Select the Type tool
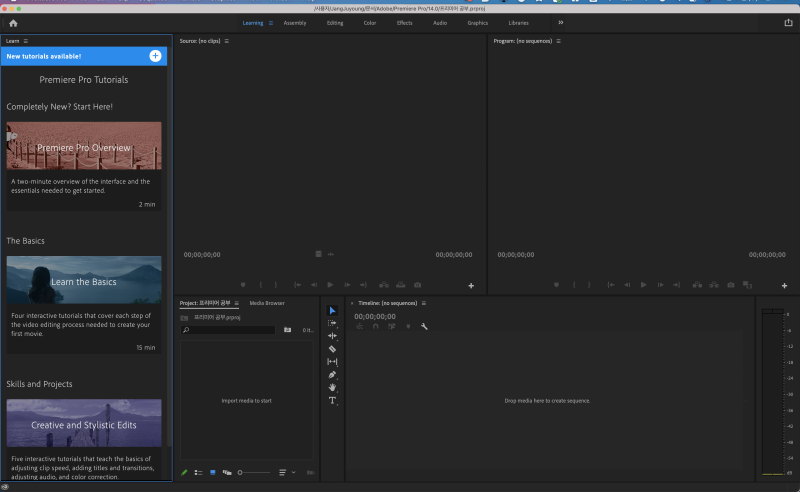Screen dimensions: 800x492 coord(332,401)
